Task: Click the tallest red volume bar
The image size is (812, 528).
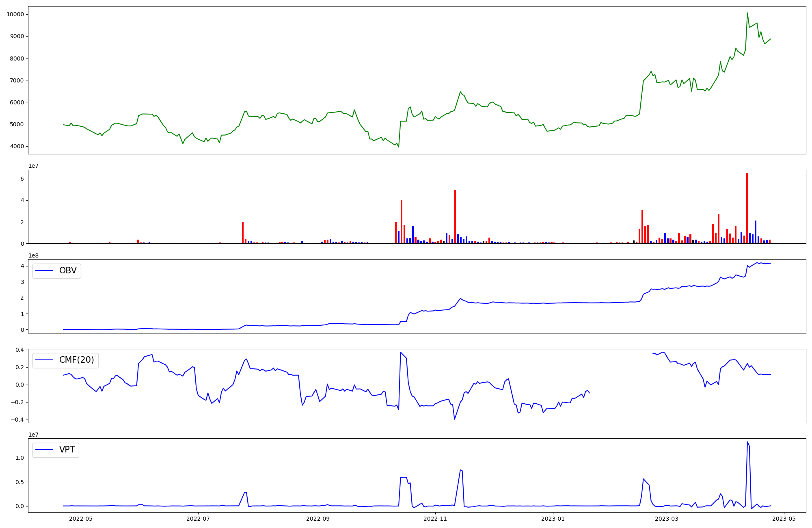Action: (x=747, y=207)
